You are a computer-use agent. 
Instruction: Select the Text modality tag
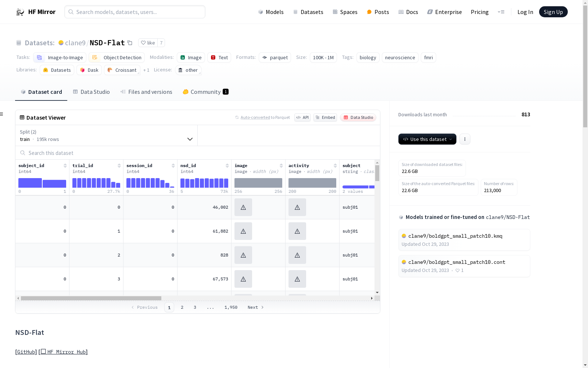[219, 57]
